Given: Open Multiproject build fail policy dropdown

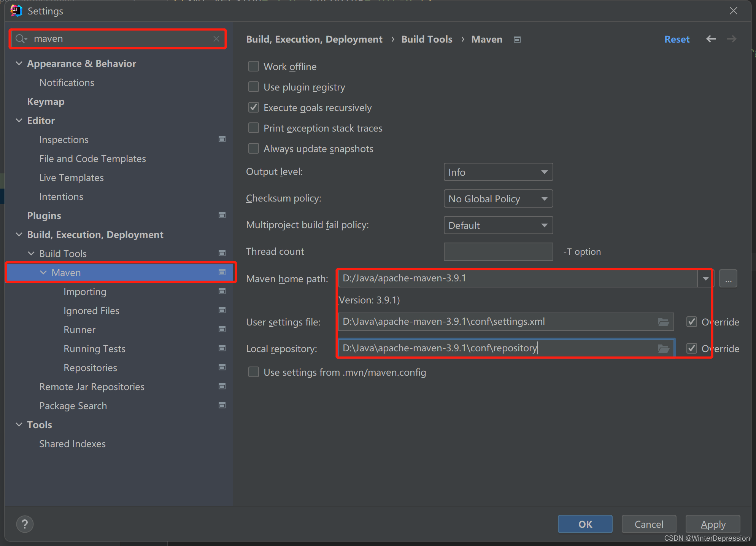Looking at the screenshot, I should 498,225.
